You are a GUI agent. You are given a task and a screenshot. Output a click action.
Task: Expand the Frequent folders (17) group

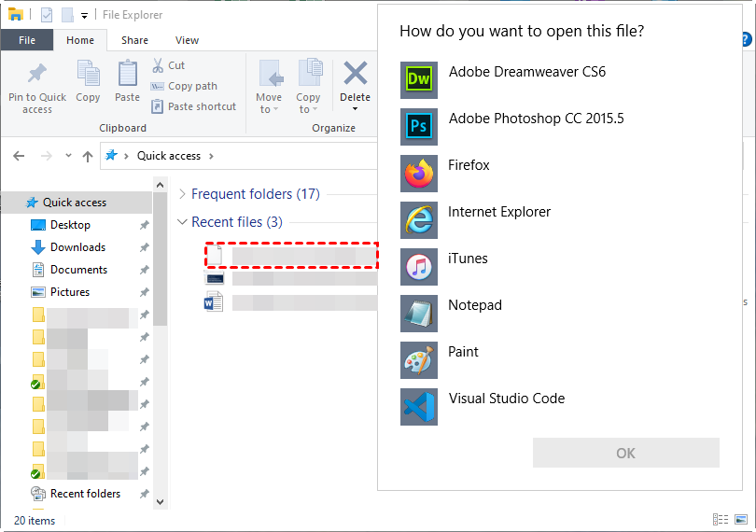182,194
